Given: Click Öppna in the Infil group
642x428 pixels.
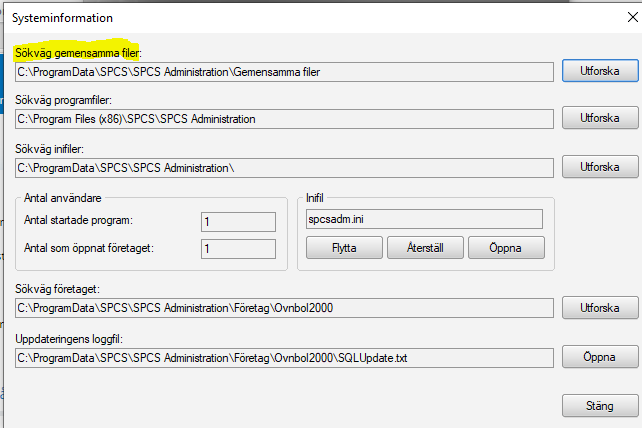Looking at the screenshot, I should pyautogui.click(x=505, y=247).
